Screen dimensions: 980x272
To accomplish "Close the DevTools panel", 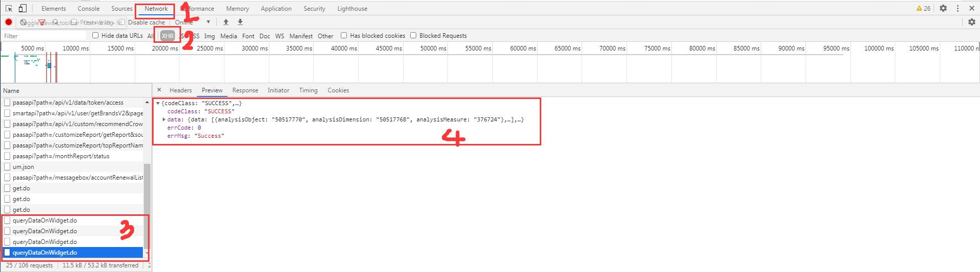I will (x=972, y=8).
